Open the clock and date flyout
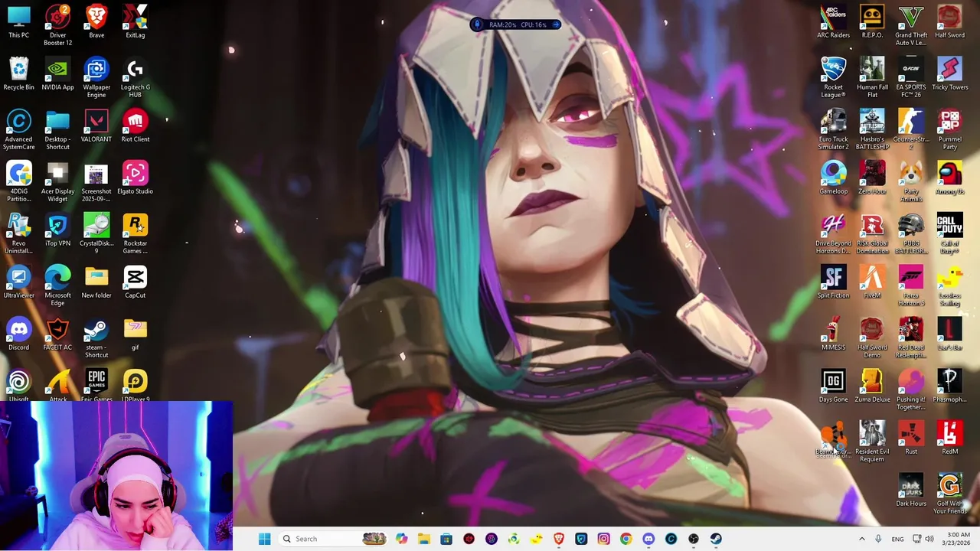 (958, 539)
